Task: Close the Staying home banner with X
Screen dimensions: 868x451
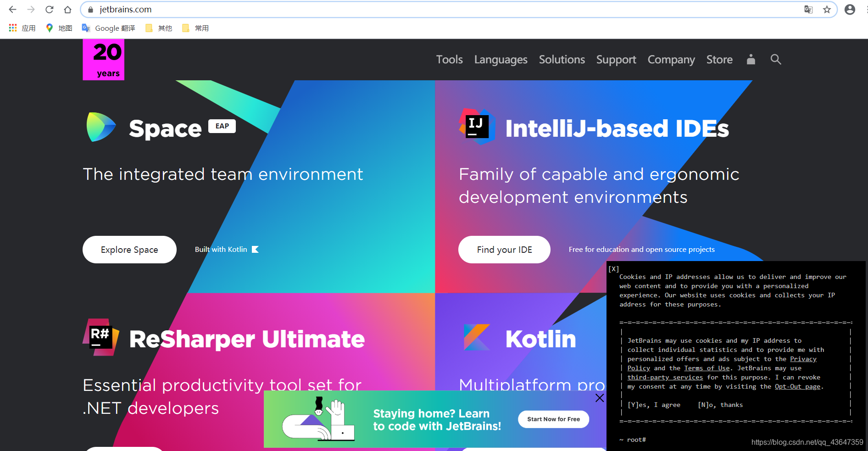Action: (x=600, y=398)
